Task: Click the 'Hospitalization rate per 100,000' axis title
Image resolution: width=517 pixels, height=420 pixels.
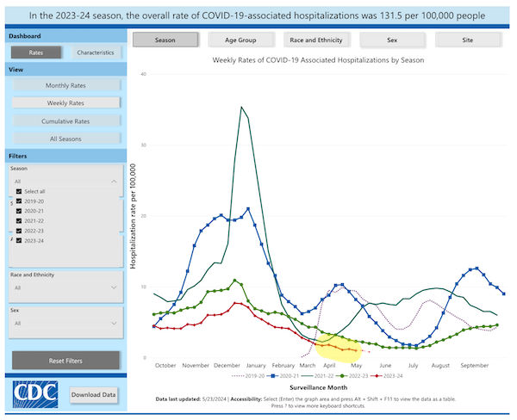Action: 134,216
